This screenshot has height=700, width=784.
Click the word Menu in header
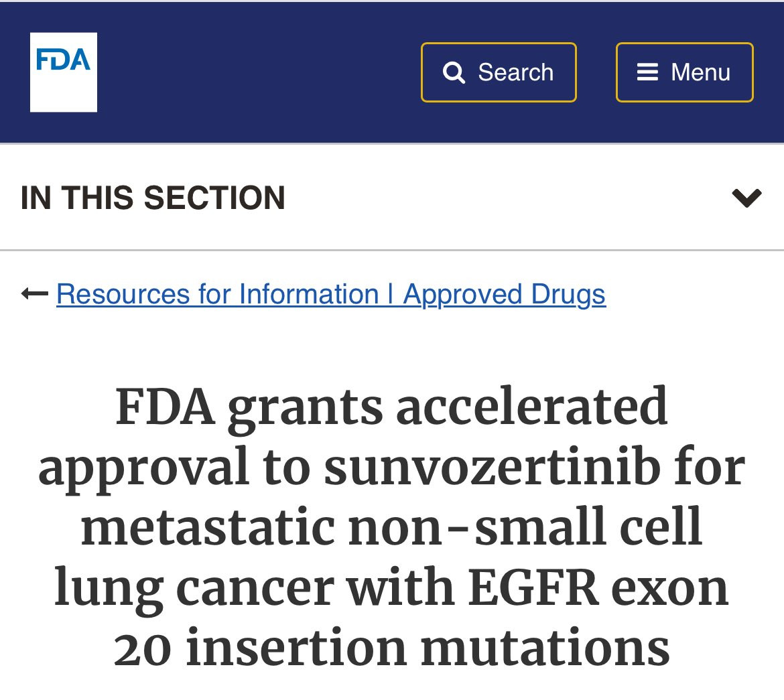(700, 72)
